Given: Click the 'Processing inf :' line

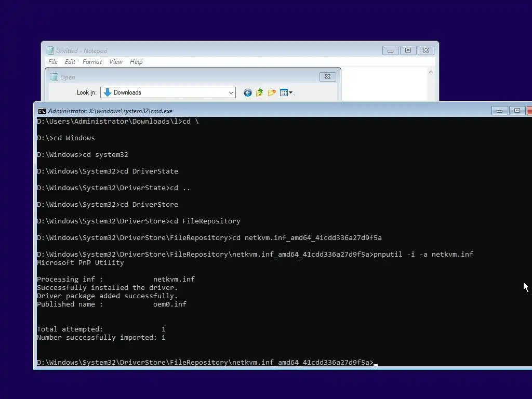Looking at the screenshot, I should pos(116,279).
